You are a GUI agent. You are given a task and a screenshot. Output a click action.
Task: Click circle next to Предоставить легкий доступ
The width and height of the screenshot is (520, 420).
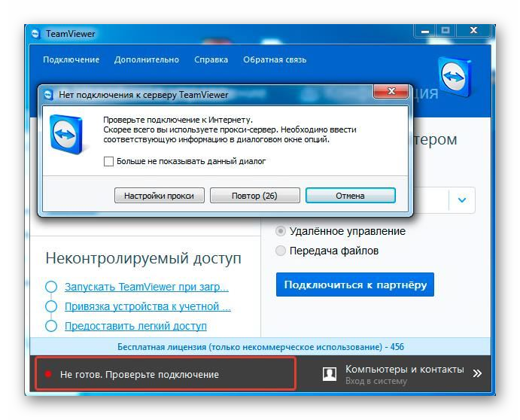pos(51,326)
